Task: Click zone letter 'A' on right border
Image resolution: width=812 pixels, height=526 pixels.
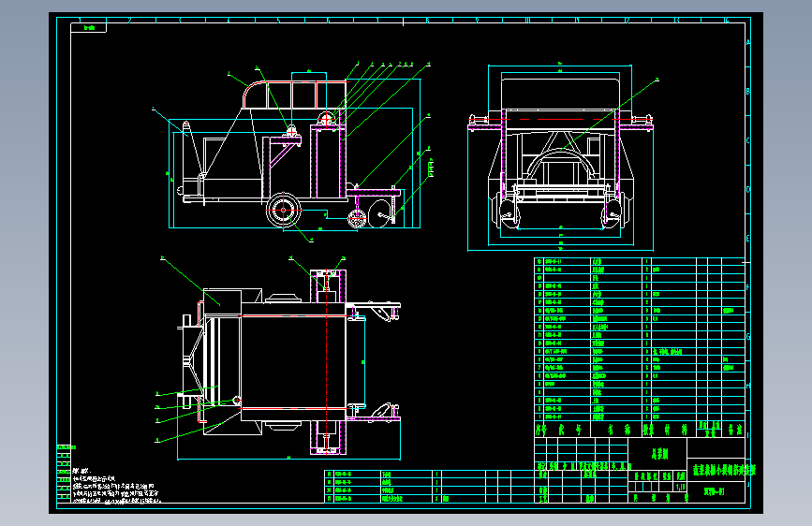Action: pyautogui.click(x=747, y=42)
